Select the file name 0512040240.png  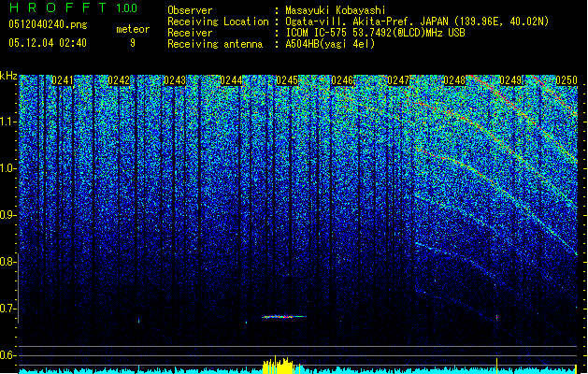tap(48, 24)
